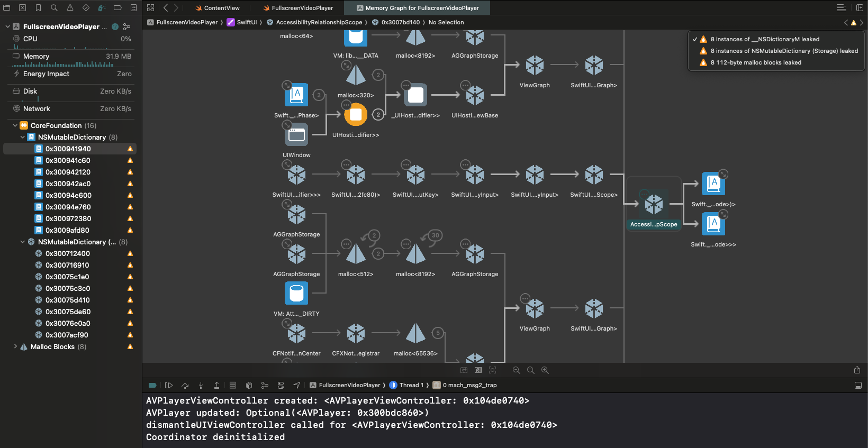The width and height of the screenshot is (868, 448).
Task: Select instance 0x30075d410 in navigator
Action: click(67, 300)
